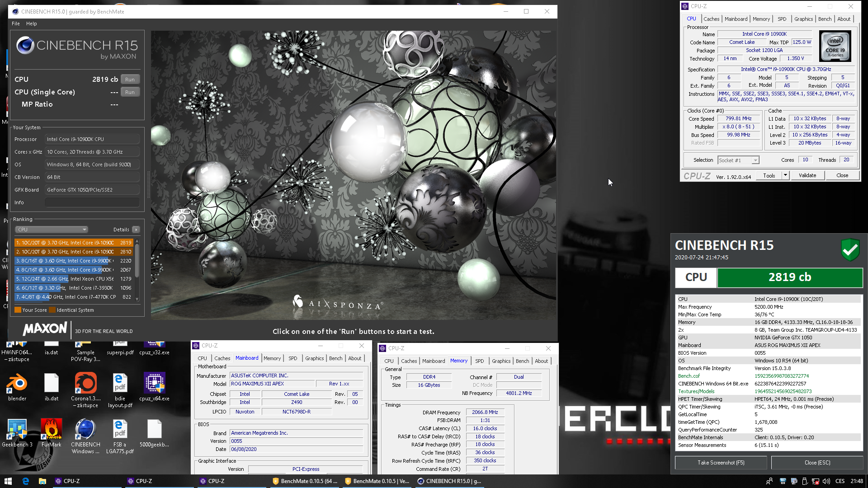This screenshot has width=868, height=488.
Task: Open the Help menu in Cinebench
Action: pyautogui.click(x=32, y=23)
